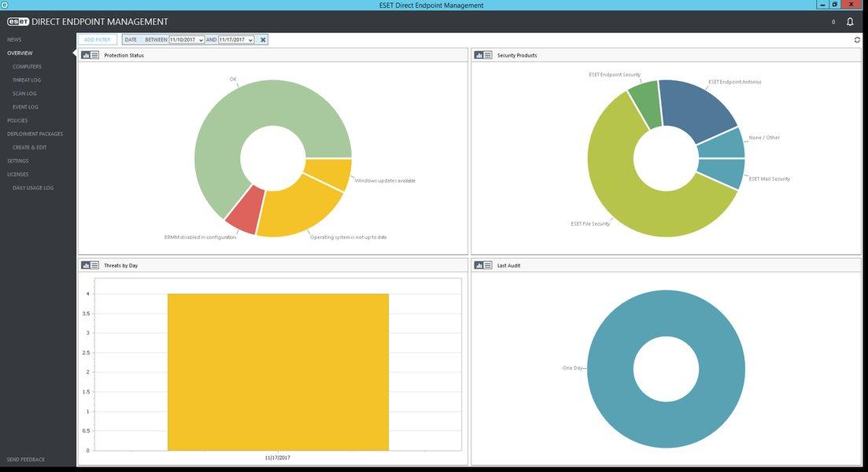Click the 'Protection Status' panel title
Image resolution: width=868 pixels, height=472 pixels.
[124, 55]
